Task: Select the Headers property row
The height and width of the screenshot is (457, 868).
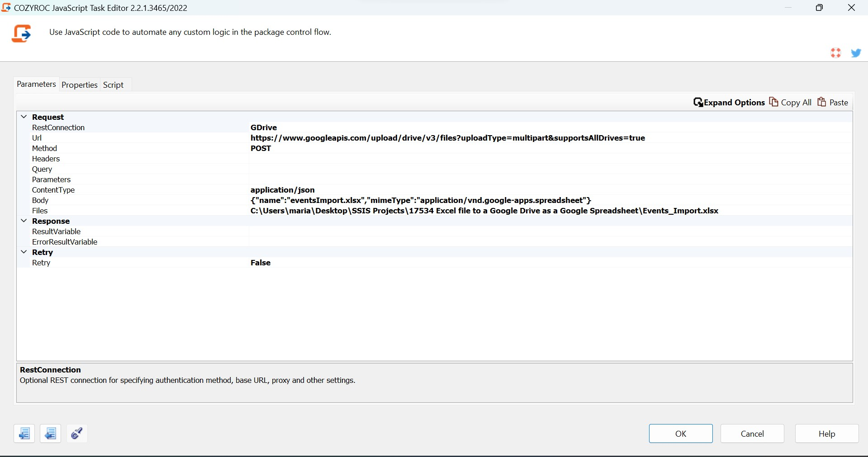Action: tap(435, 159)
